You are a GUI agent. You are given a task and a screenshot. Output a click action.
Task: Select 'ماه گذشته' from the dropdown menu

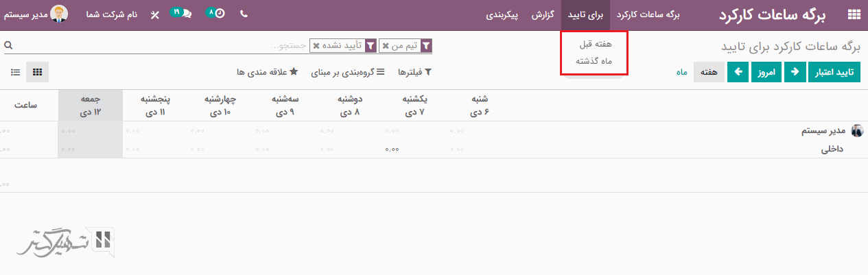pos(594,61)
